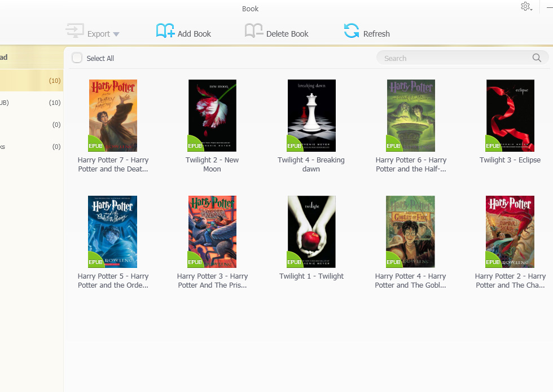Image resolution: width=553 pixels, height=392 pixels.
Task: Click title 'Twilight 3 - Eclipse'
Action: click(x=510, y=160)
